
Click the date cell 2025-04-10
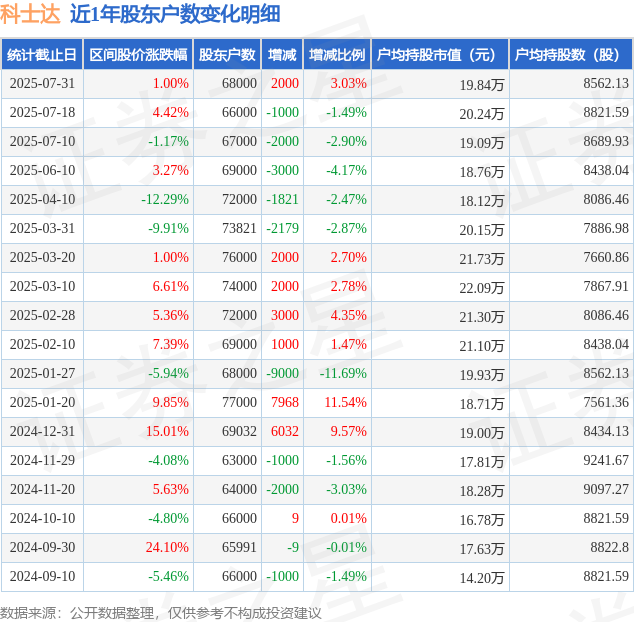pos(42,199)
